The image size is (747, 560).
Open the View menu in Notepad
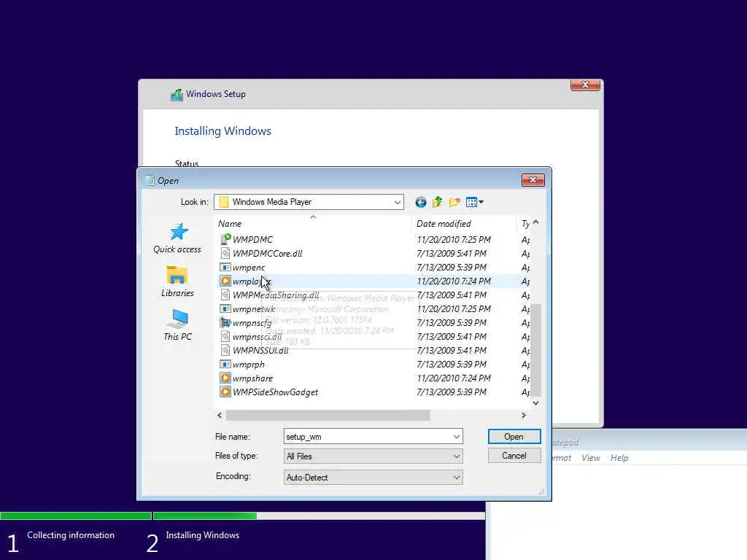point(591,458)
